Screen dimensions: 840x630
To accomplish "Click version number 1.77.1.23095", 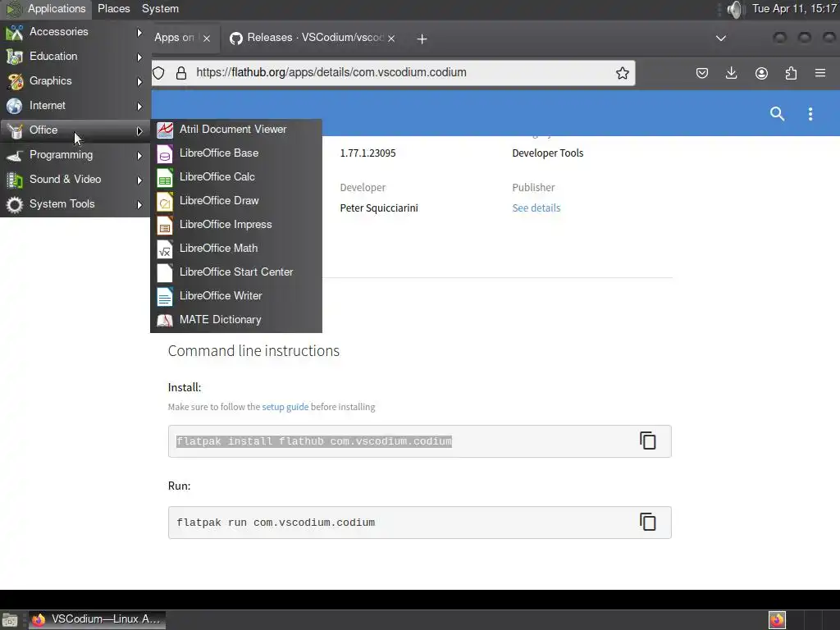I will [368, 153].
